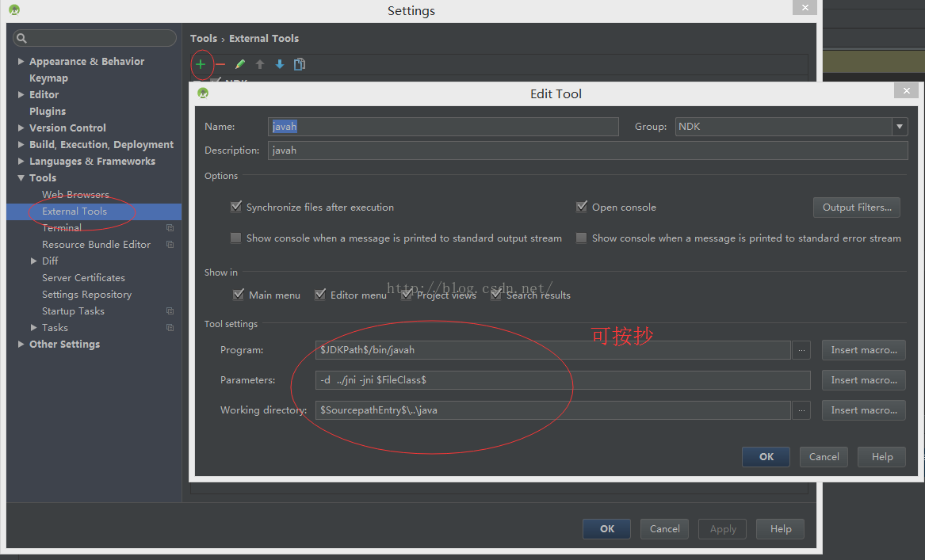Select Server Certificates item

click(x=83, y=278)
